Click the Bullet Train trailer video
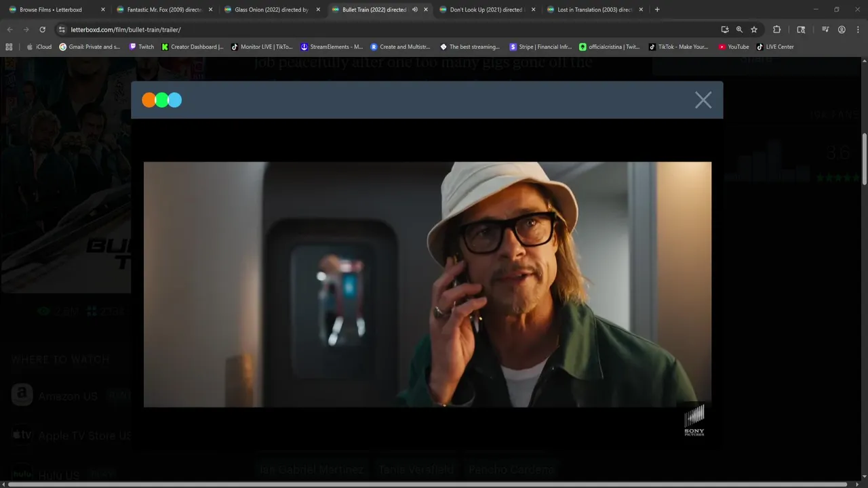 pos(427,285)
